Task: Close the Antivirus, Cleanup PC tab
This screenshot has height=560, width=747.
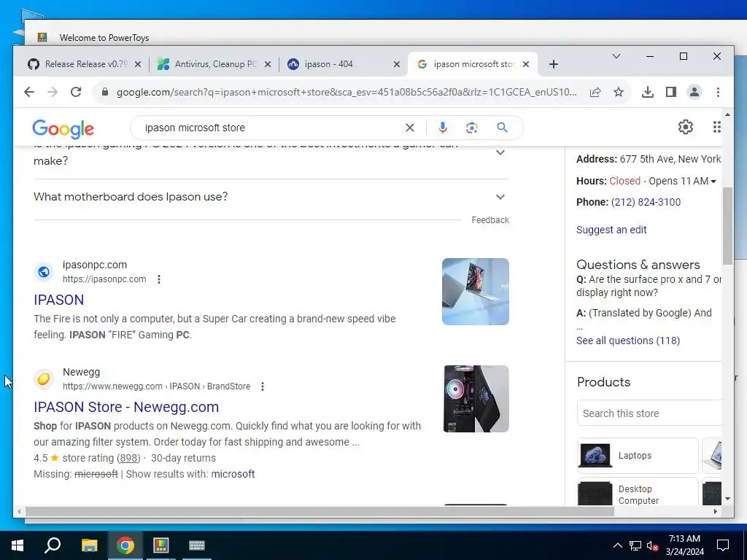Action: pyautogui.click(x=268, y=64)
